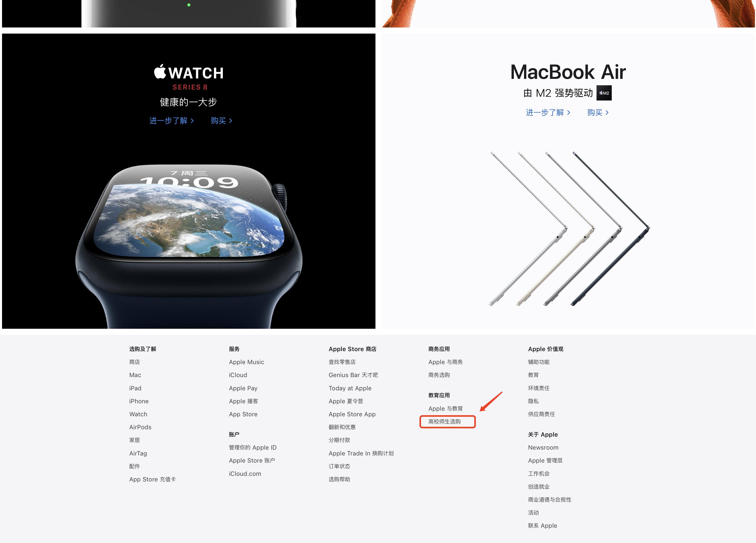
Task: Click the M2 chip badge icon
Action: point(604,93)
